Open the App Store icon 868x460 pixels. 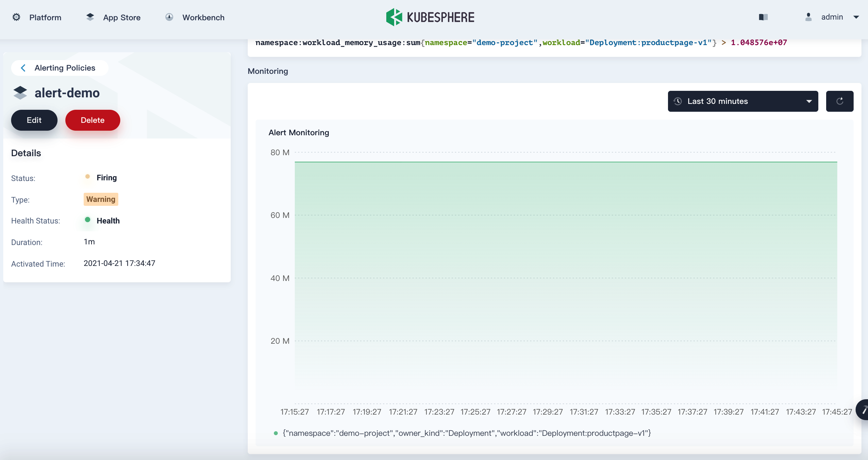[x=90, y=17]
